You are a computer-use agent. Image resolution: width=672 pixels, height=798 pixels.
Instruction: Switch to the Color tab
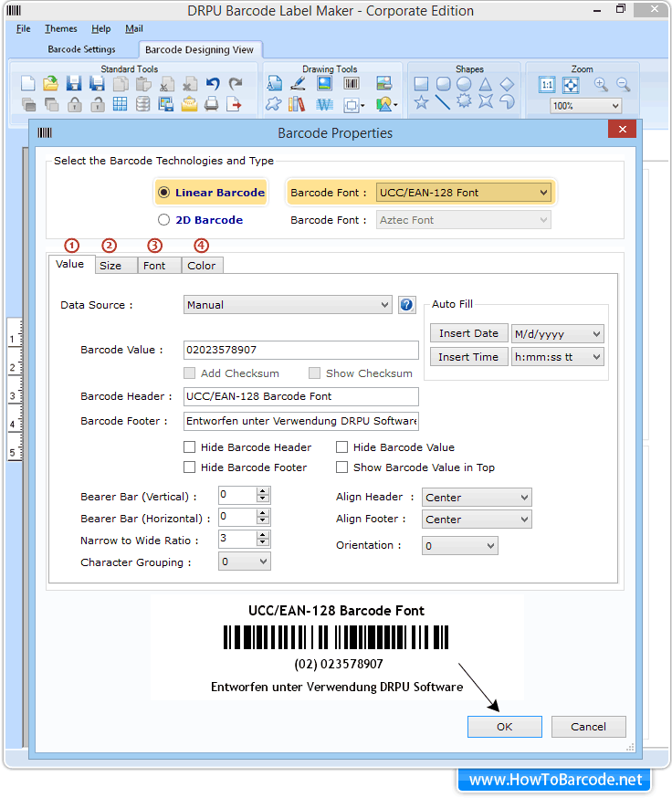pos(202,266)
